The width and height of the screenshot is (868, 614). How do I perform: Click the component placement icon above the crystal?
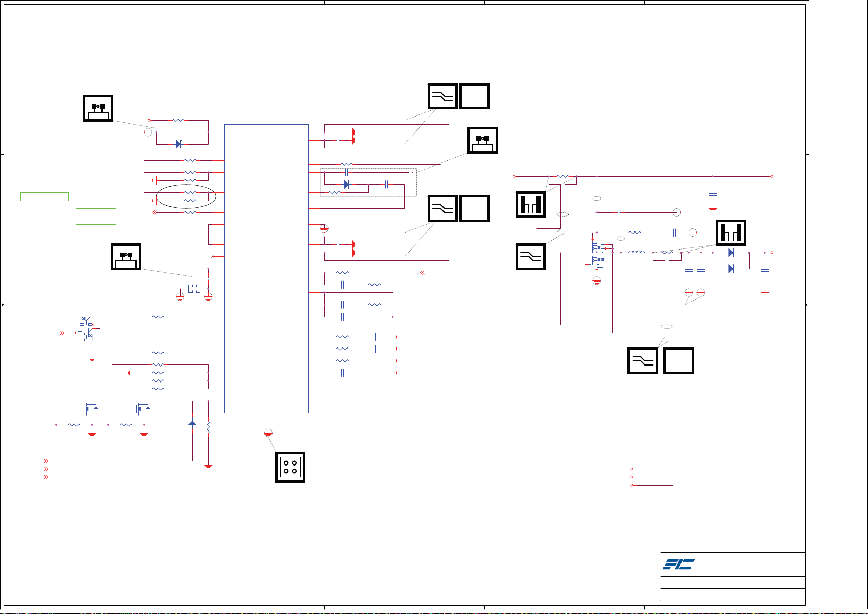[x=126, y=257]
